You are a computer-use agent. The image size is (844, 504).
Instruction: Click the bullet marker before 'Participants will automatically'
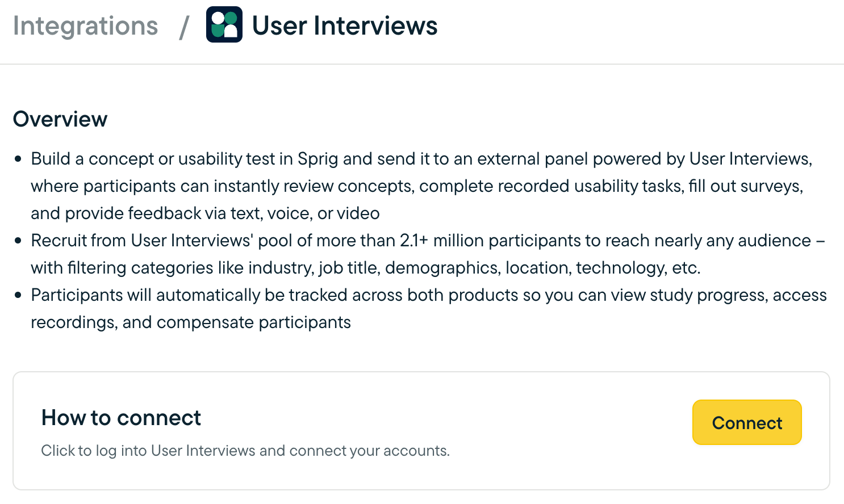pos(18,295)
